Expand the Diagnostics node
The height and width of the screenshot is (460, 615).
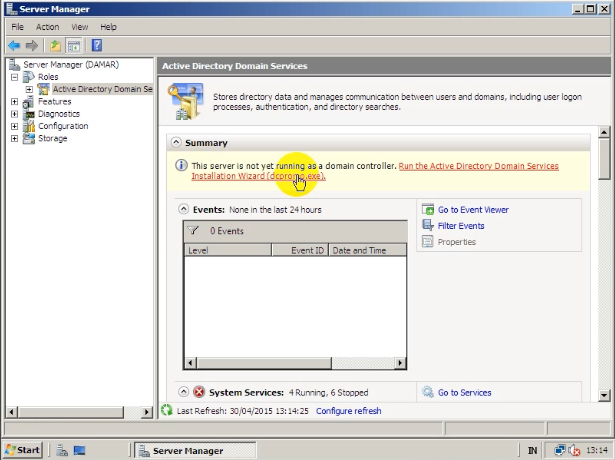15,114
